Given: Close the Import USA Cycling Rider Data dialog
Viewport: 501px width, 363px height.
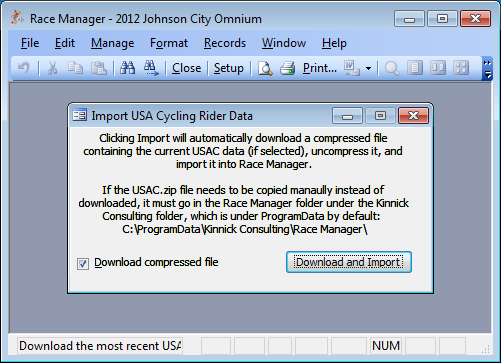Looking at the screenshot, I should [413, 116].
